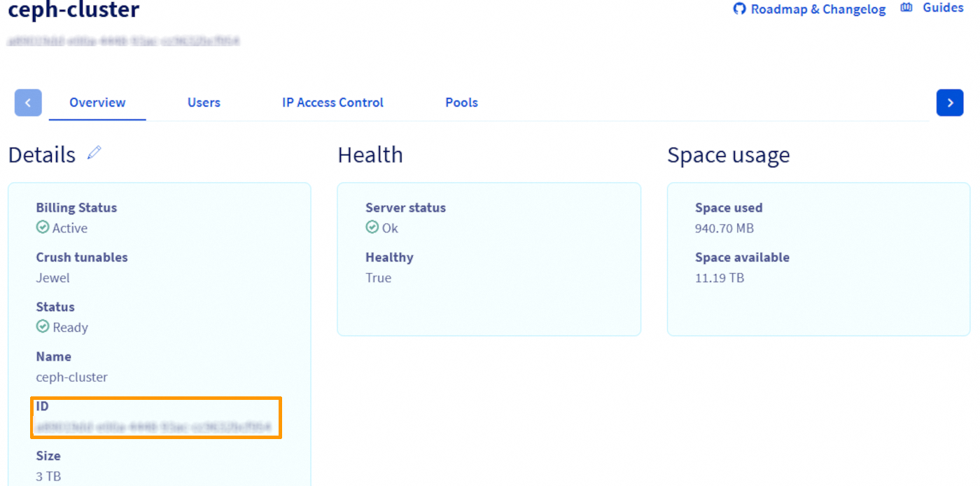980x486 pixels.
Task: Open the Guides link
Action: click(x=943, y=8)
